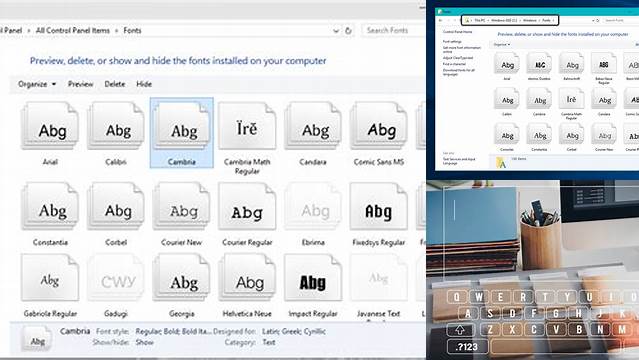
Task: Click the Search Fonts input field
Action: 392,30
